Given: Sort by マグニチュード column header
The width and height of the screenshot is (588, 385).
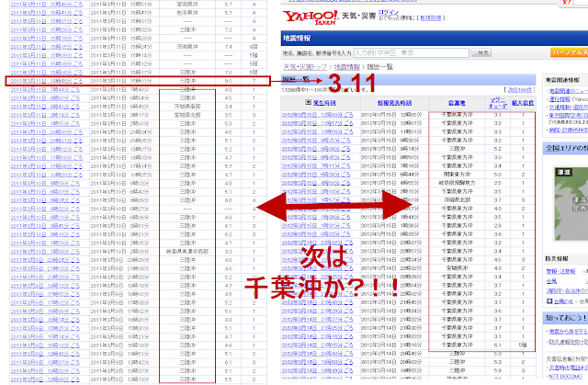Looking at the screenshot, I should pos(498,103).
